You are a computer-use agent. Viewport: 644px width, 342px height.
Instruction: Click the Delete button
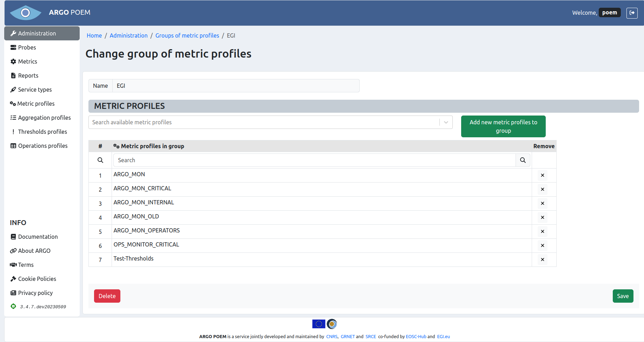click(107, 296)
